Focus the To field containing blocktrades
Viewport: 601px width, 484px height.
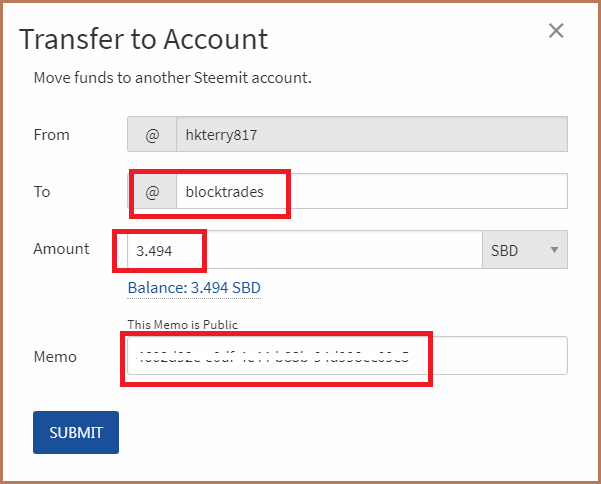click(370, 191)
